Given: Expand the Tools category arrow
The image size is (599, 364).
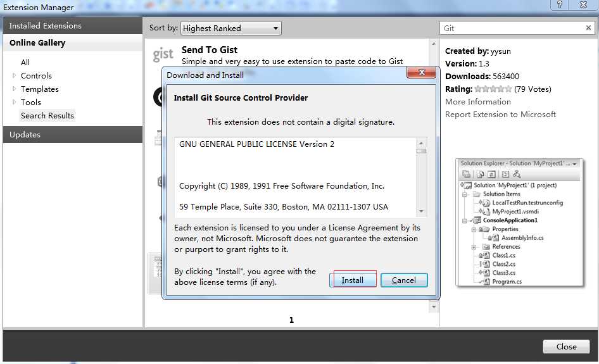Looking at the screenshot, I should point(14,102).
